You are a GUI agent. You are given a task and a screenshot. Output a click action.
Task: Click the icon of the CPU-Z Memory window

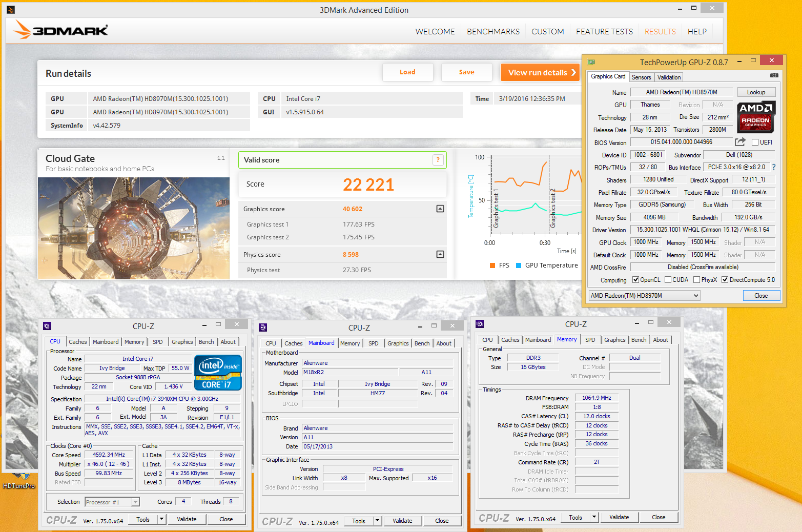(480, 324)
